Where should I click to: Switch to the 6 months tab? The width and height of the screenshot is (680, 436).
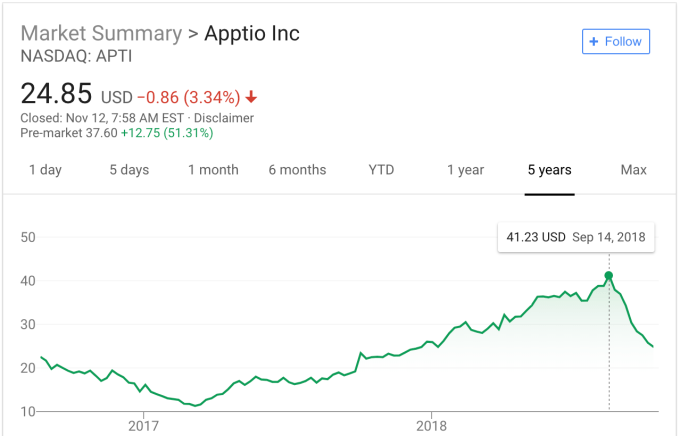(297, 170)
